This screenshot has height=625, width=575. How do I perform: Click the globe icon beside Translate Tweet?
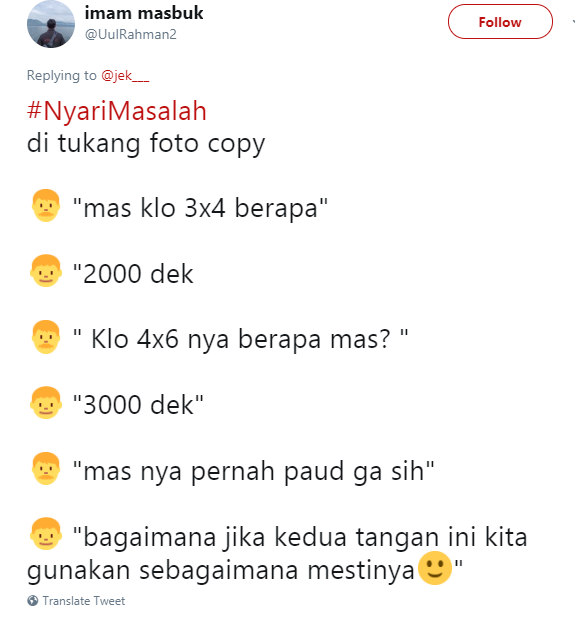click(x=33, y=601)
